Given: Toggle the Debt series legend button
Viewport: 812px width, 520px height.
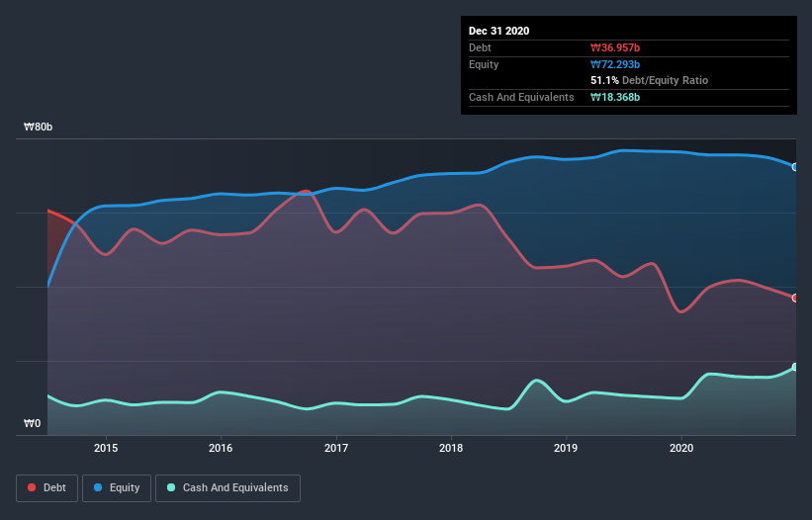Looking at the screenshot, I should [x=47, y=488].
